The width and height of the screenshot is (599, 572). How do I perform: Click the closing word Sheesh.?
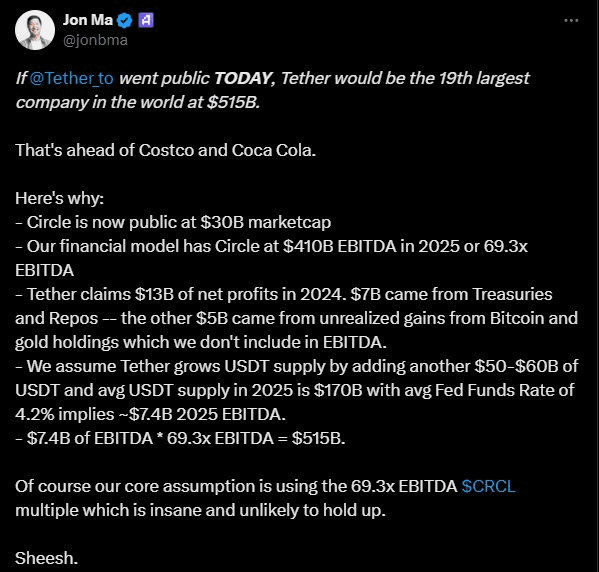coord(47,558)
